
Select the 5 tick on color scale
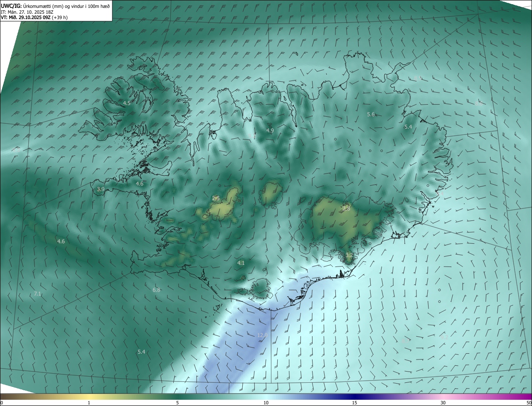[177, 403]
